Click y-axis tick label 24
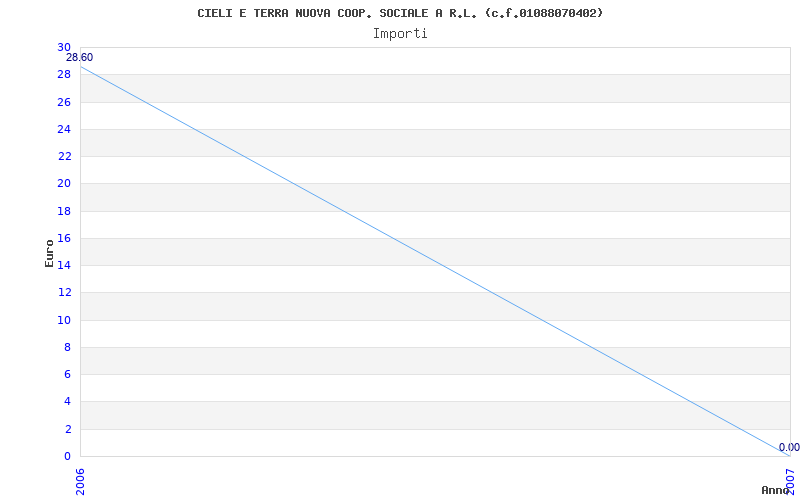 (x=64, y=129)
